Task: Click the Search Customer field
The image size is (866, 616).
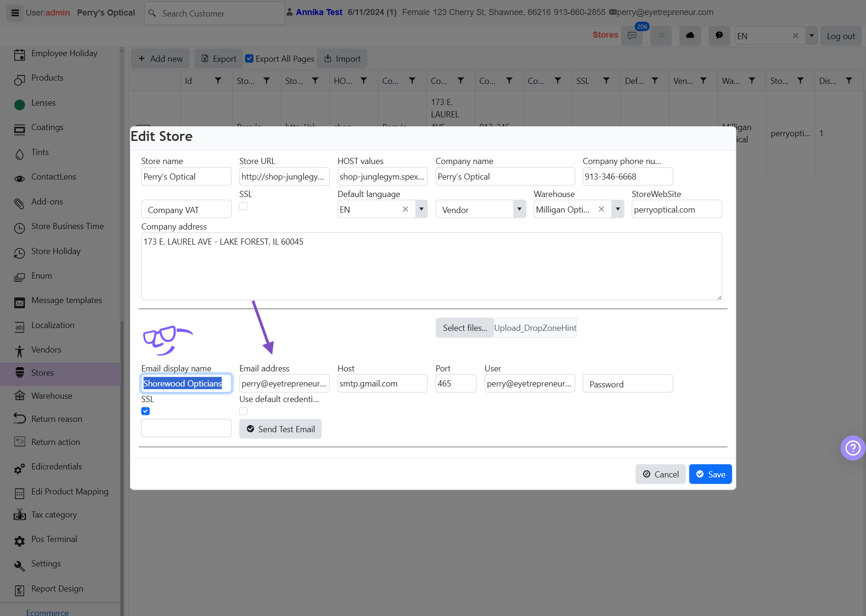Action: (x=215, y=13)
